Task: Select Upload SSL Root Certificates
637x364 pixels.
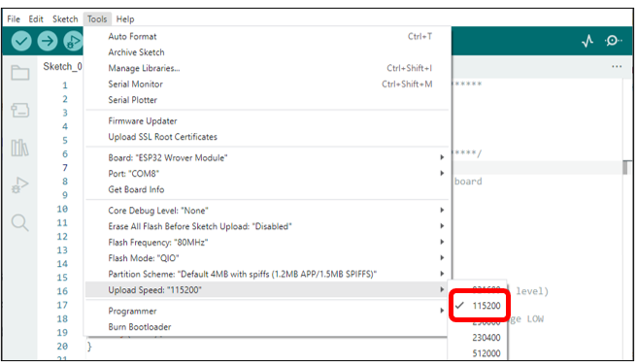Action: [x=267, y=137]
